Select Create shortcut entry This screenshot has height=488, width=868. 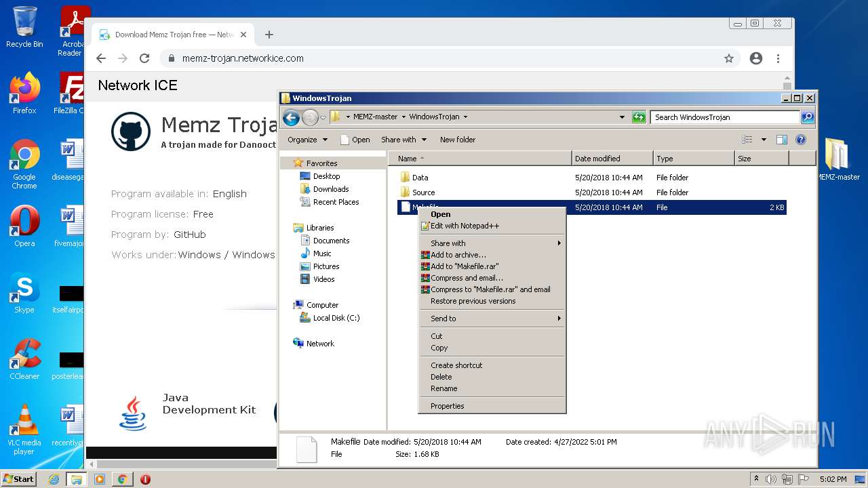coord(492,365)
